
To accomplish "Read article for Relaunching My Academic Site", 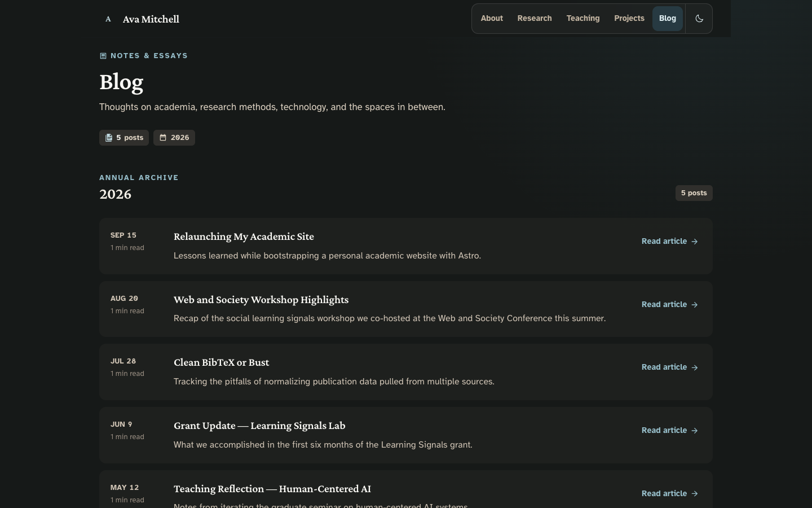I will (x=670, y=242).
